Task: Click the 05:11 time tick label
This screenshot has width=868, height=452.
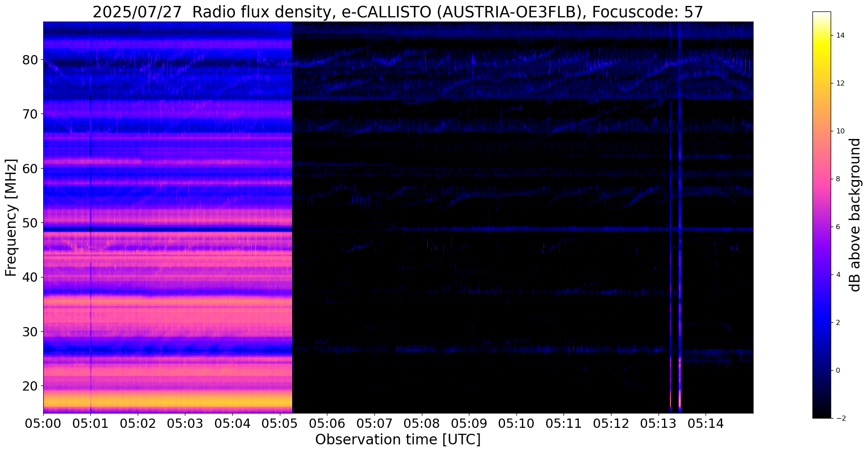Action: pos(564,424)
